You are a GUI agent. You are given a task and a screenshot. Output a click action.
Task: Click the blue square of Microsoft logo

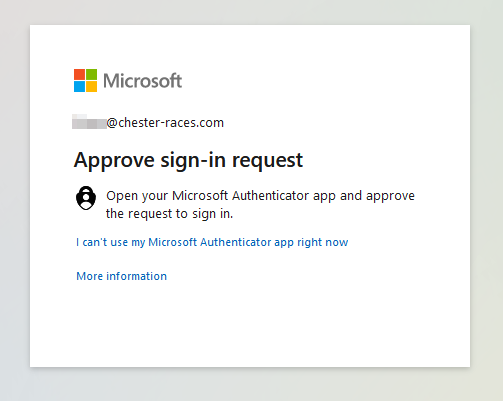(79, 87)
